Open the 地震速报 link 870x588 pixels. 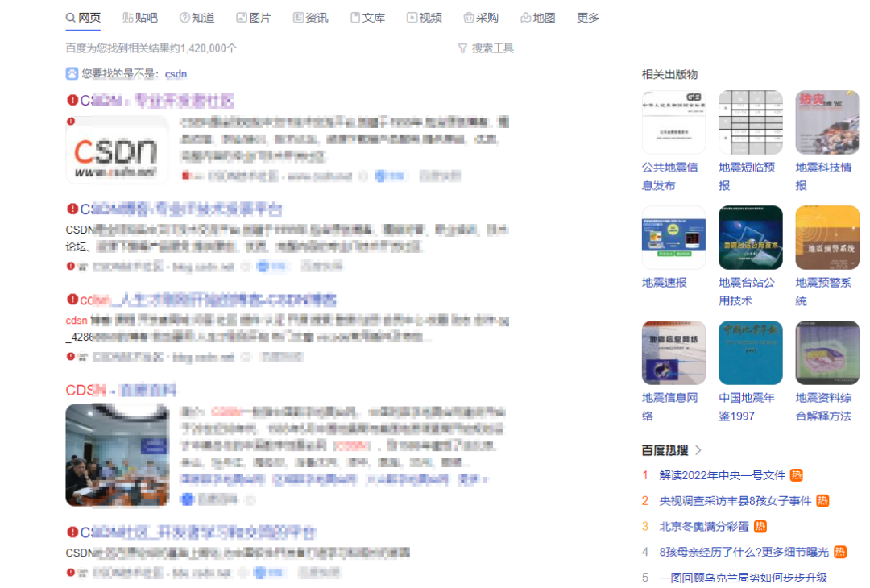coord(664,283)
